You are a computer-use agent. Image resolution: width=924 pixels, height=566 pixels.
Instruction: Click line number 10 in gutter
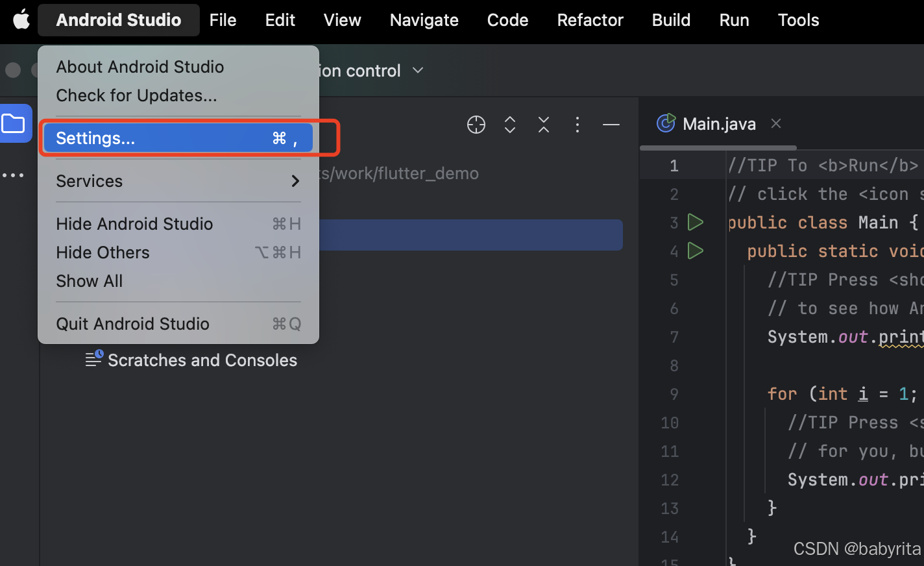tap(670, 423)
